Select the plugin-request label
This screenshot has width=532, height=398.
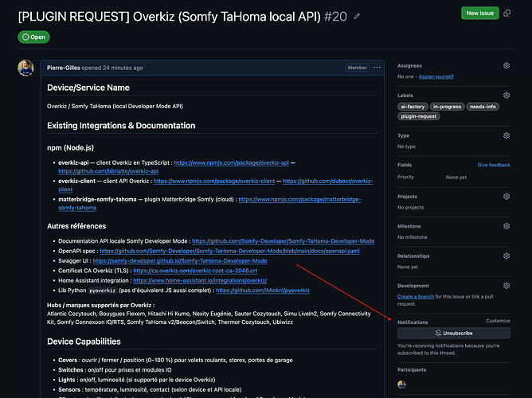(419, 116)
